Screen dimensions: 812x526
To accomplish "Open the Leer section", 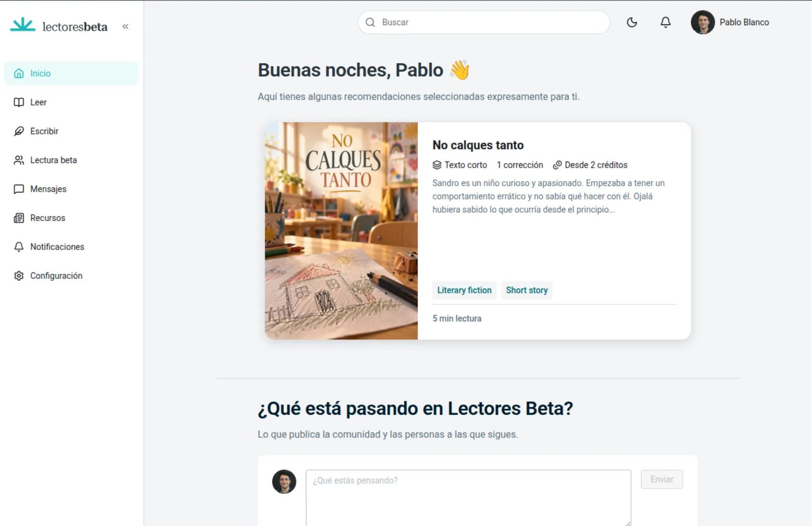I will point(71,102).
